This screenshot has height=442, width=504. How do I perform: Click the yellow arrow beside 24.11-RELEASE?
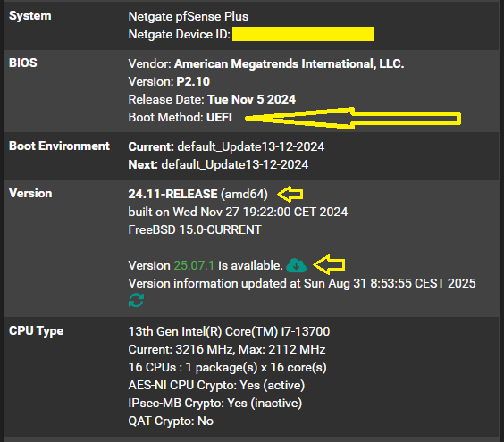coord(290,194)
